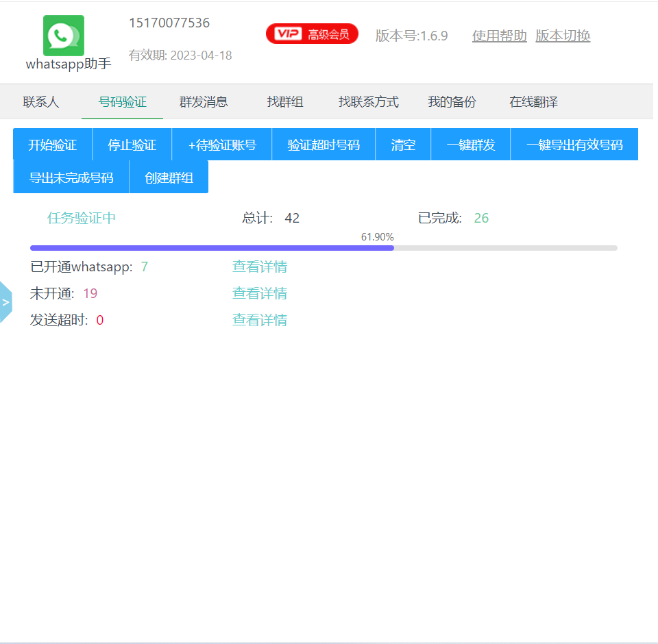Image resolution: width=658 pixels, height=644 pixels.
Task: Click the purple verification progress bar
Action: pyautogui.click(x=212, y=248)
